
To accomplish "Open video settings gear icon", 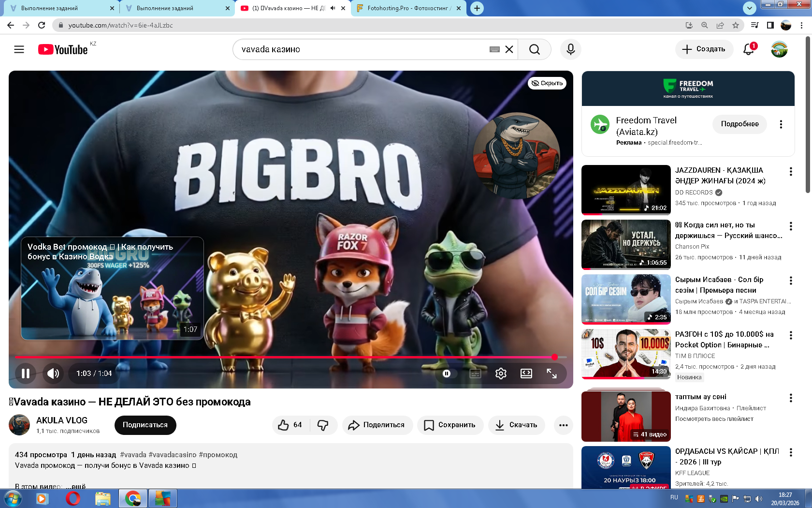I will (501, 374).
